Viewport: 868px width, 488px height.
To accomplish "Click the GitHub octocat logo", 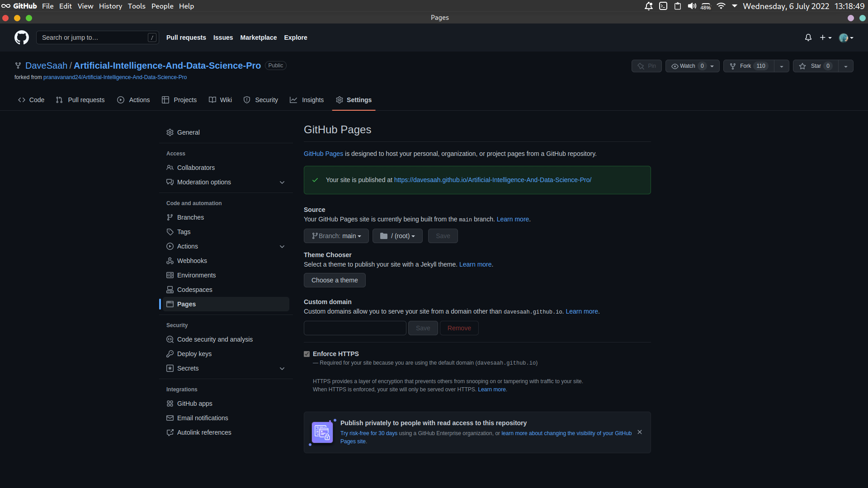I will tap(21, 38).
